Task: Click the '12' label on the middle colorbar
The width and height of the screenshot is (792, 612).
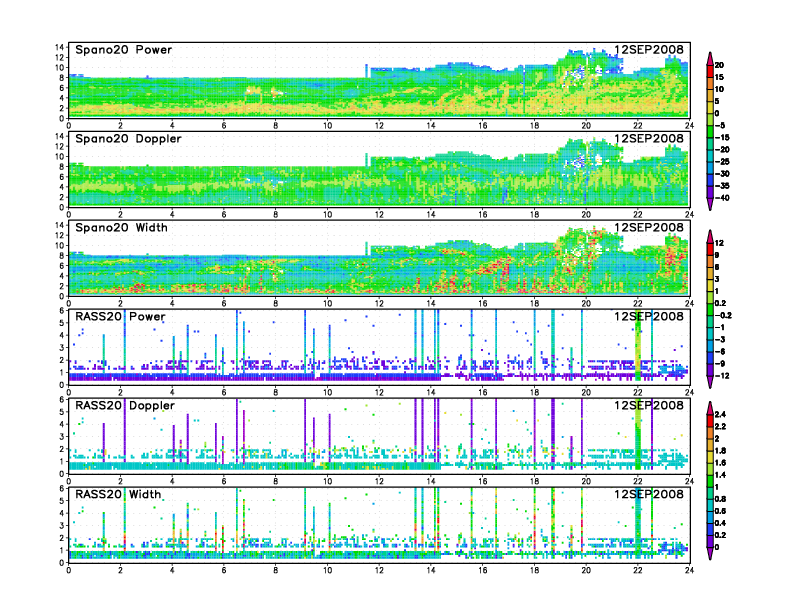Action: pyautogui.click(x=719, y=243)
